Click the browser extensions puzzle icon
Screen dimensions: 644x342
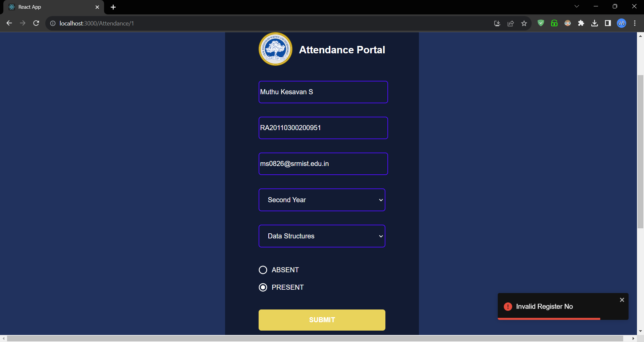pos(581,23)
